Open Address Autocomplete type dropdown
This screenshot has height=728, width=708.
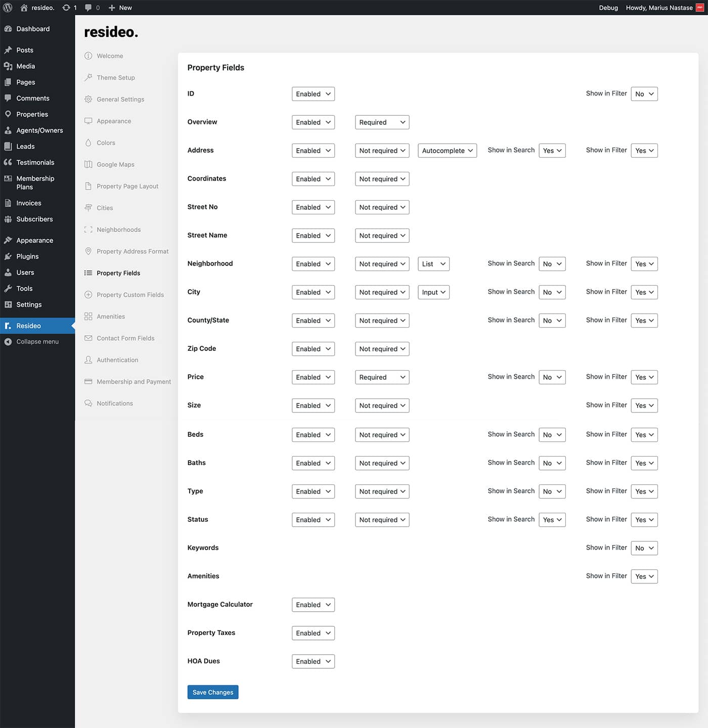click(447, 151)
